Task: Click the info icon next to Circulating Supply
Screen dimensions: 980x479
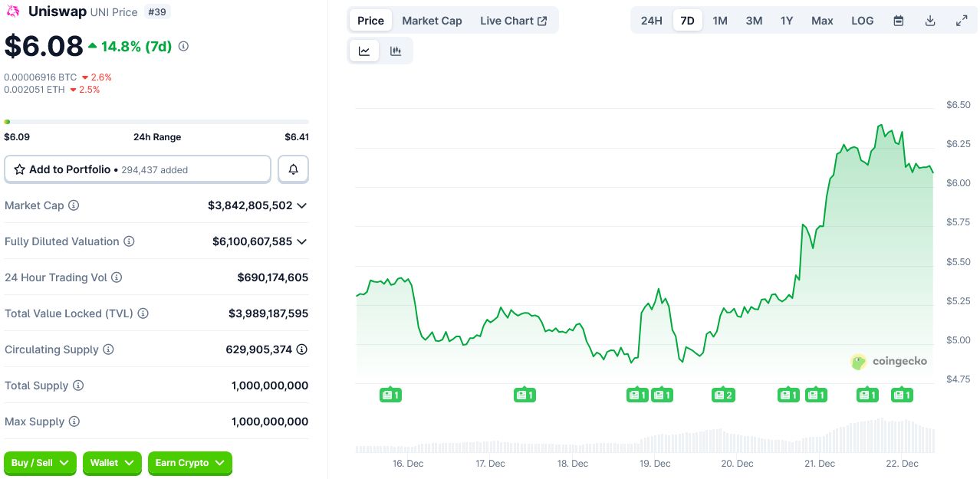Action: (x=107, y=349)
